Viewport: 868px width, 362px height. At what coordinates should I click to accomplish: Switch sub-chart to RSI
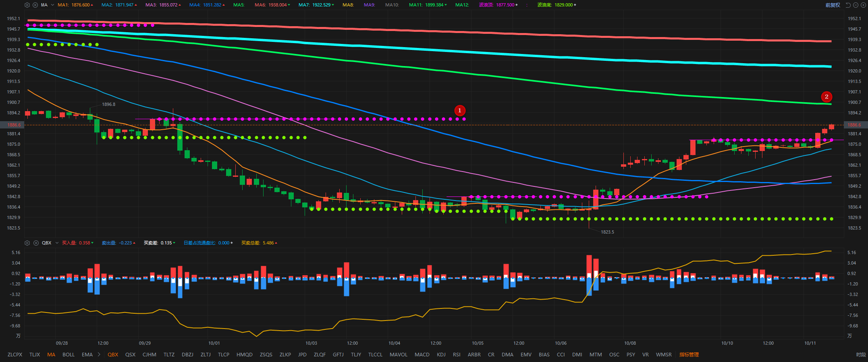tap(457, 354)
